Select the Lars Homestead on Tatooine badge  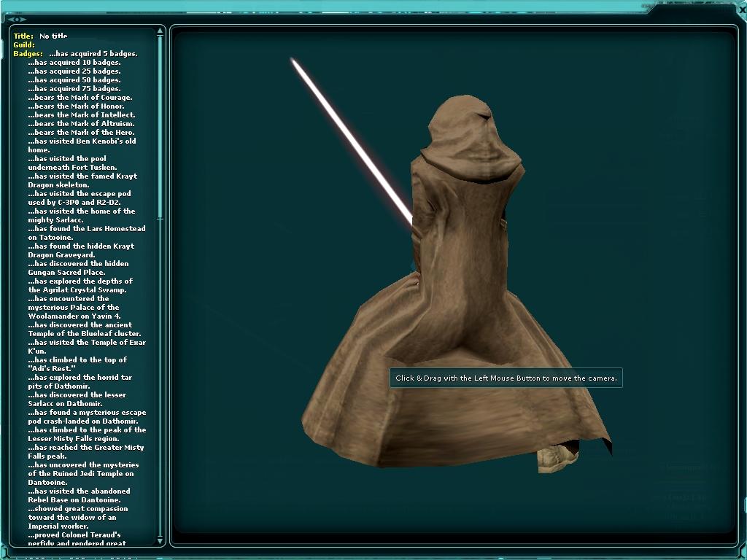point(87,233)
